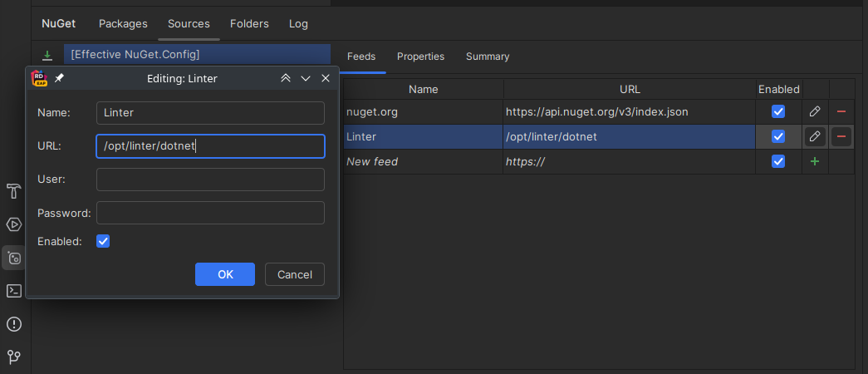Open the Terminal tool window

[14, 291]
